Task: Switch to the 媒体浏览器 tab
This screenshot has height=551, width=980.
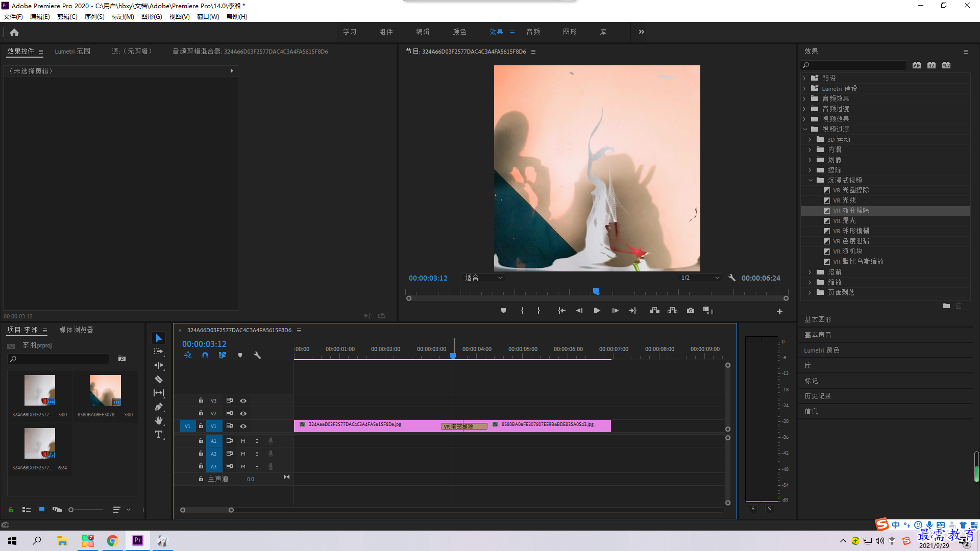Action: [76, 330]
